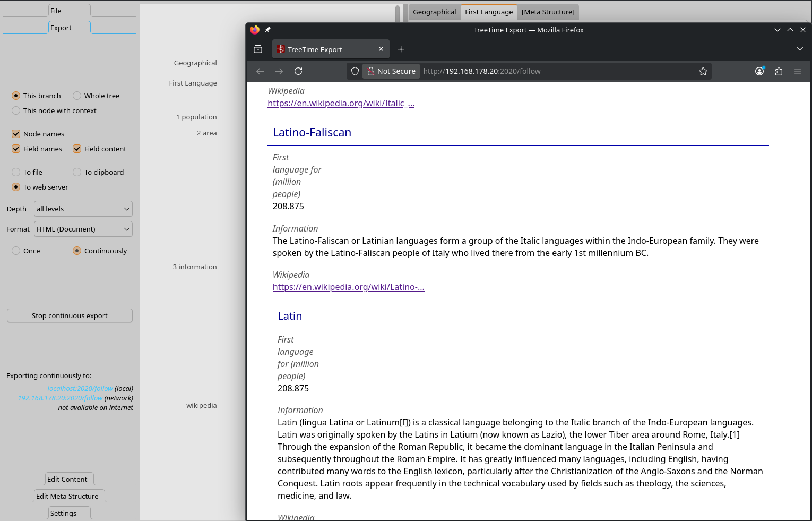Open the Firefox hamburger application menu
812x521 pixels.
(798, 71)
